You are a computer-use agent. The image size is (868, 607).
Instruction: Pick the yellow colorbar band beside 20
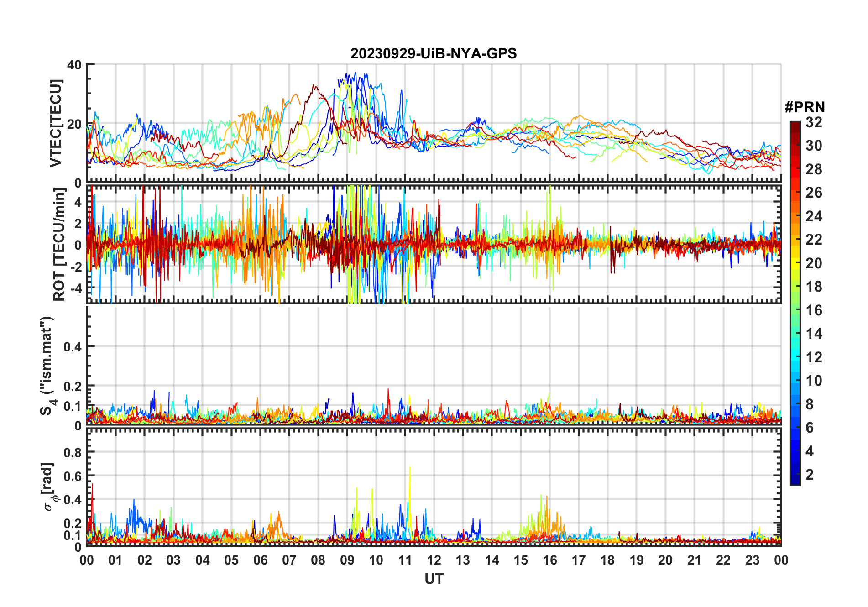[795, 263]
